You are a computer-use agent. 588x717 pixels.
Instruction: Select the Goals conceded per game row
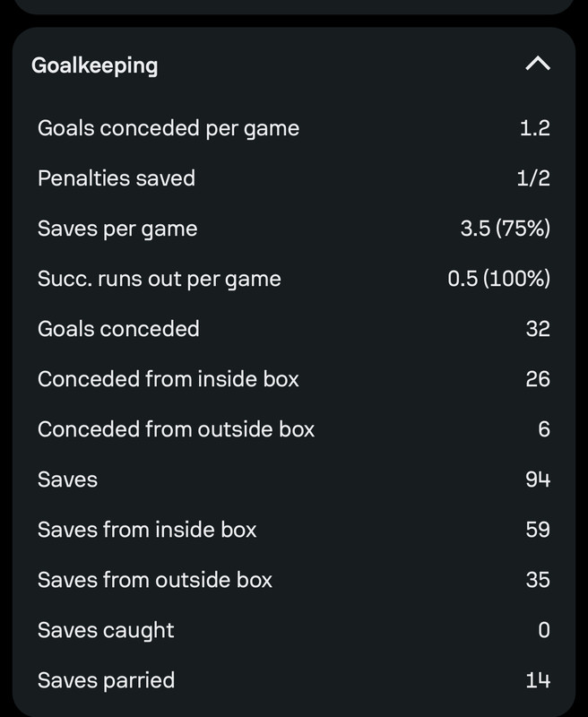tap(293, 128)
